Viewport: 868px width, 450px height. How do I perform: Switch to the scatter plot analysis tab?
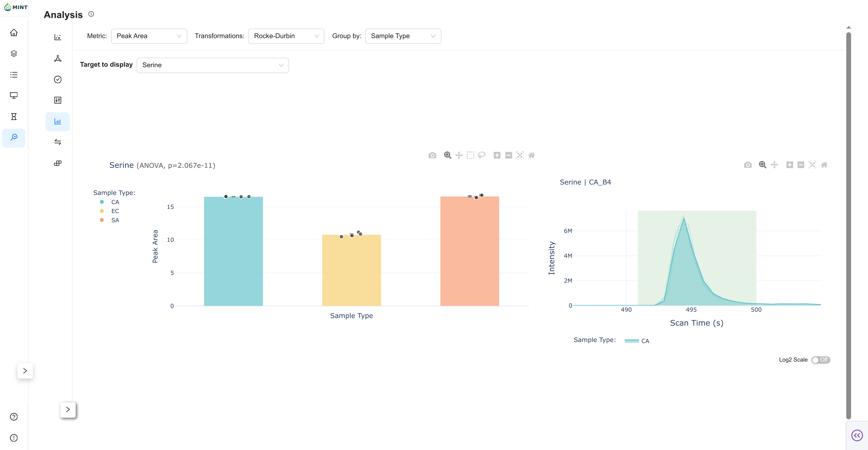[x=58, y=37]
